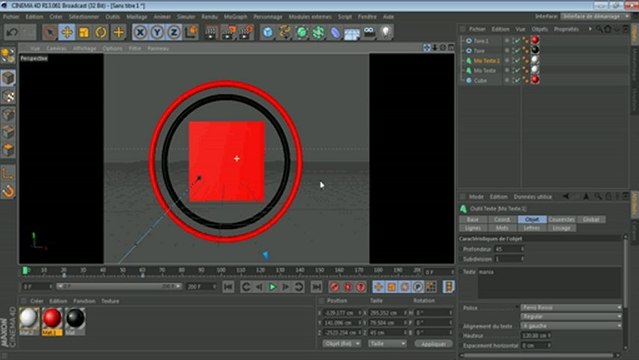Screen dimensions: 639x360
Task: Click the Undo arrow in the toolbar
Action: tap(12, 32)
